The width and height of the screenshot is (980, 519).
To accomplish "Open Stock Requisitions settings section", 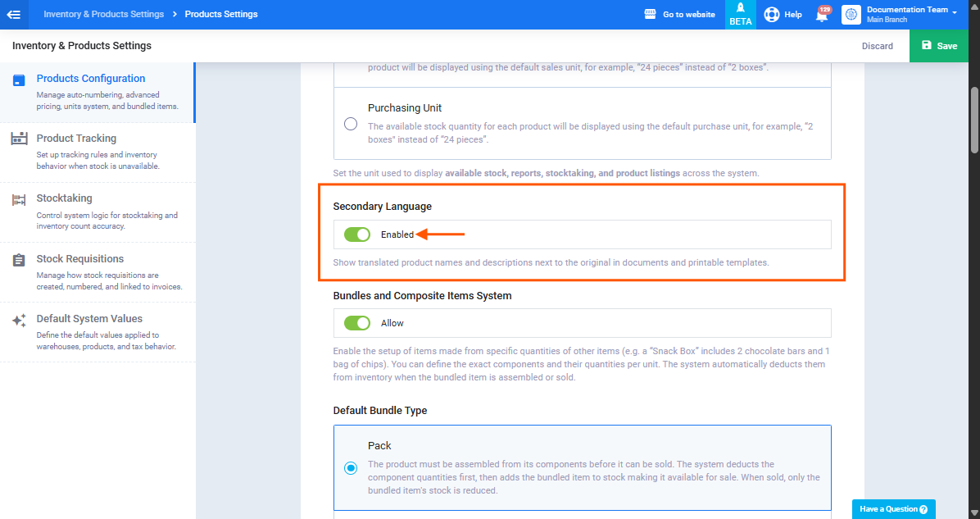I will point(98,273).
